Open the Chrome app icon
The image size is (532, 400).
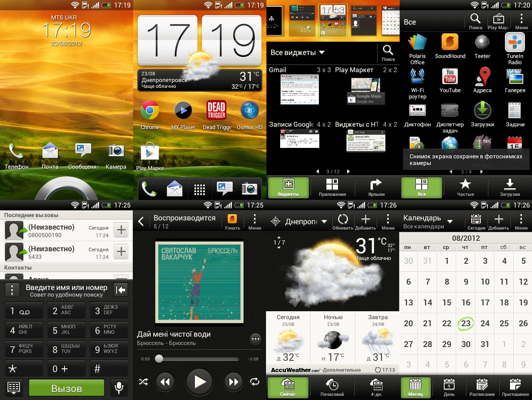pos(150,110)
